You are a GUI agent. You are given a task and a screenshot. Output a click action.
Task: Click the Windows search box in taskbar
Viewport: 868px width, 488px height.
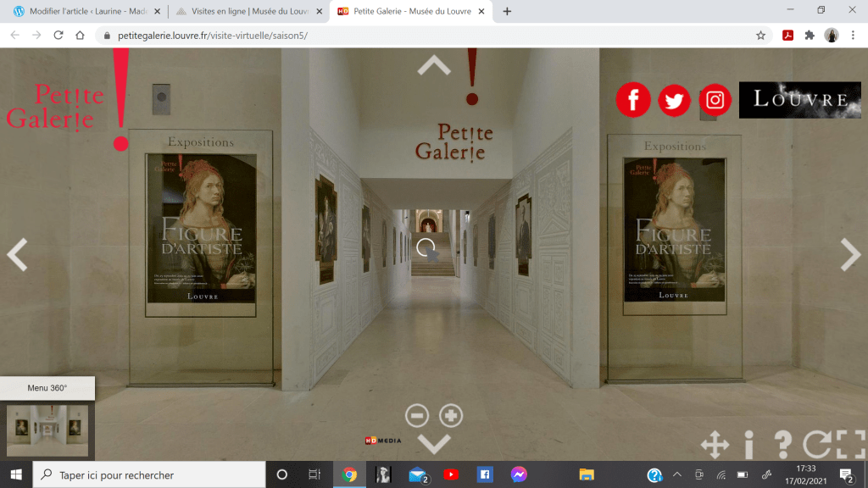(x=153, y=475)
